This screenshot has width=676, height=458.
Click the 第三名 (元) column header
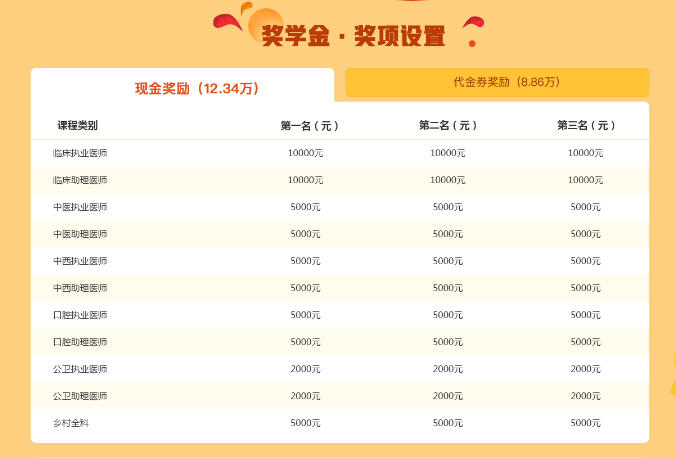click(586, 126)
